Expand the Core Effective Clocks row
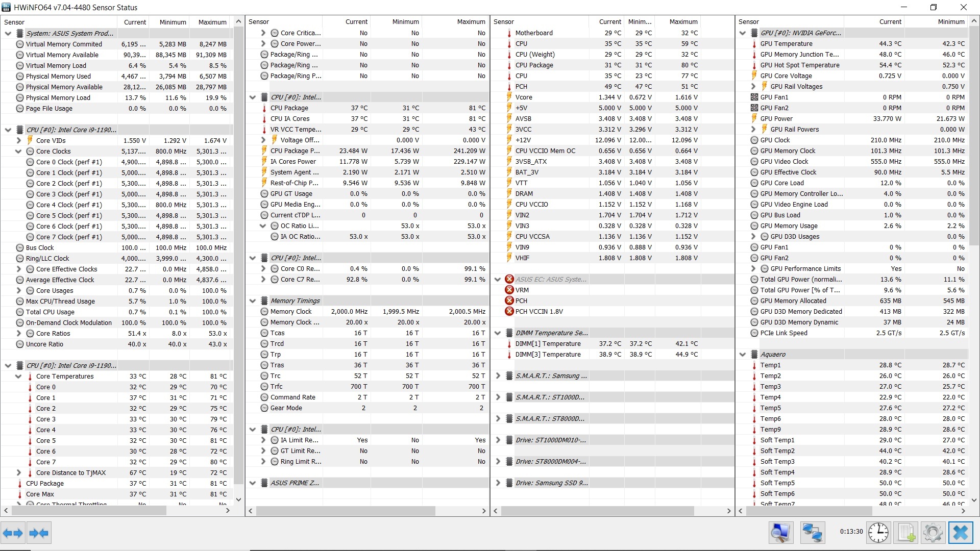Screen dimensions: 980x551 point(18,269)
